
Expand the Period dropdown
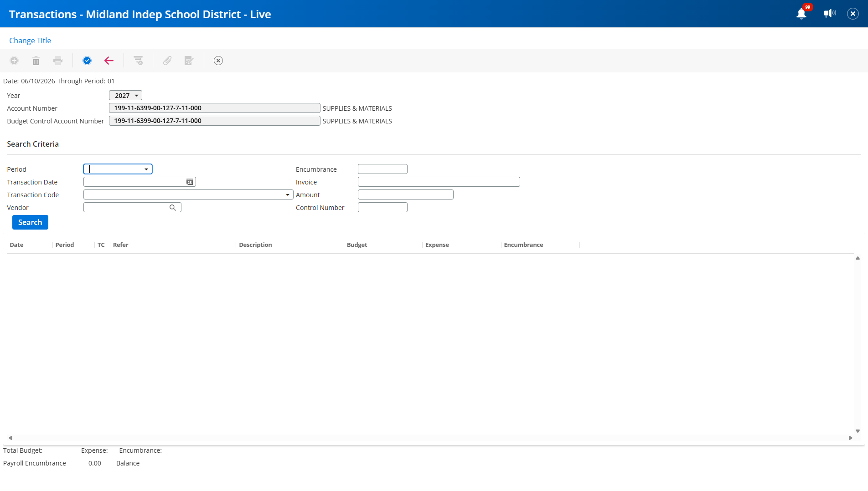pyautogui.click(x=146, y=169)
